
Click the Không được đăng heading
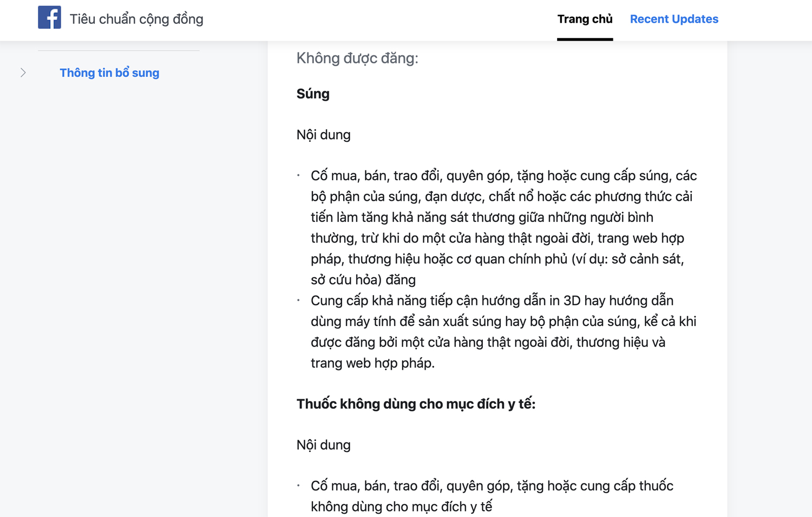357,58
